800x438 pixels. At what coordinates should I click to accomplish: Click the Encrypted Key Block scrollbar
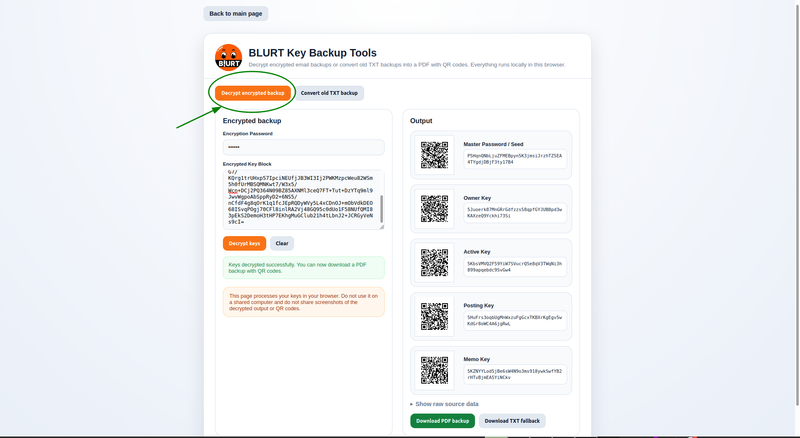coord(382,209)
